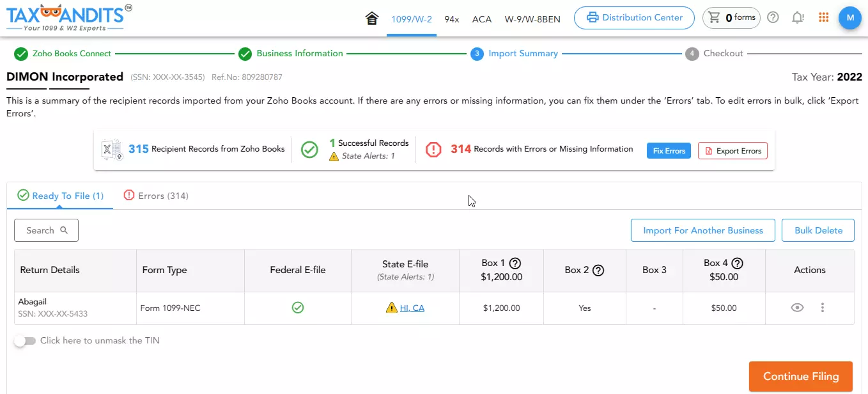This screenshot has height=394, width=868.
Task: Click the red error icon beside 314
Action: coord(433,150)
